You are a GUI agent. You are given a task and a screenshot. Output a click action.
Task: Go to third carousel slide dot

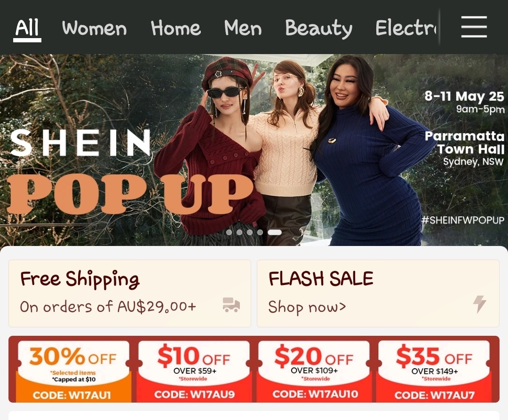tap(250, 232)
